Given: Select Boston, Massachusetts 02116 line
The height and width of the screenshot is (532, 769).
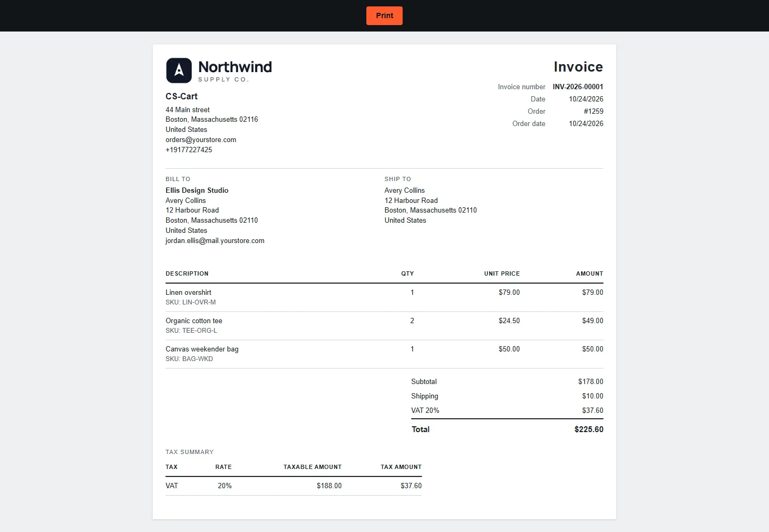Looking at the screenshot, I should (211, 119).
